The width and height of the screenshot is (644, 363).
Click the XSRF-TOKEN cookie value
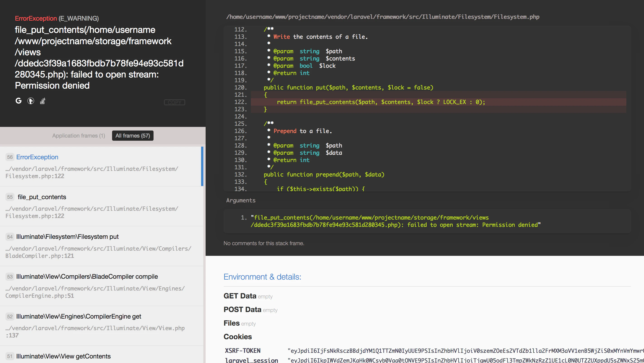(x=466, y=351)
